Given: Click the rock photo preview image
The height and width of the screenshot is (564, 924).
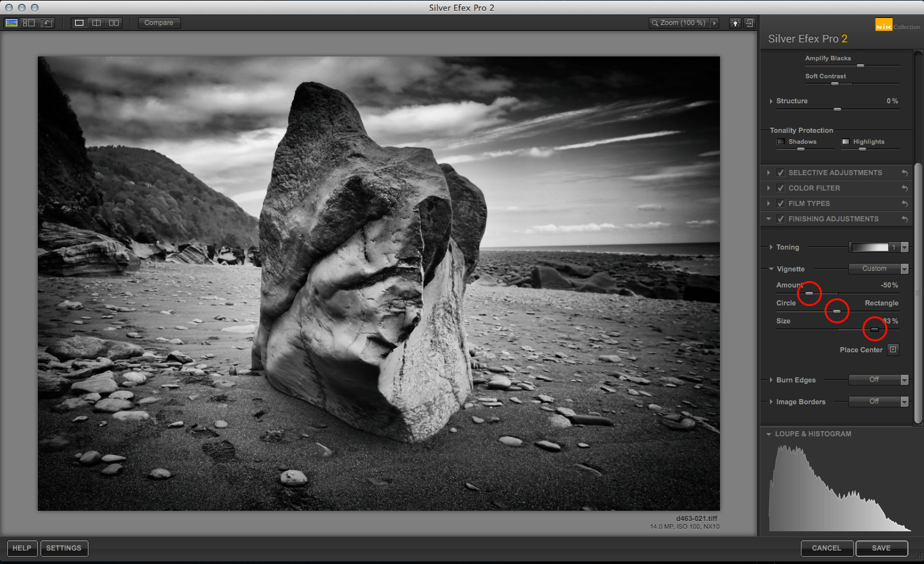Looking at the screenshot, I should 379,284.
